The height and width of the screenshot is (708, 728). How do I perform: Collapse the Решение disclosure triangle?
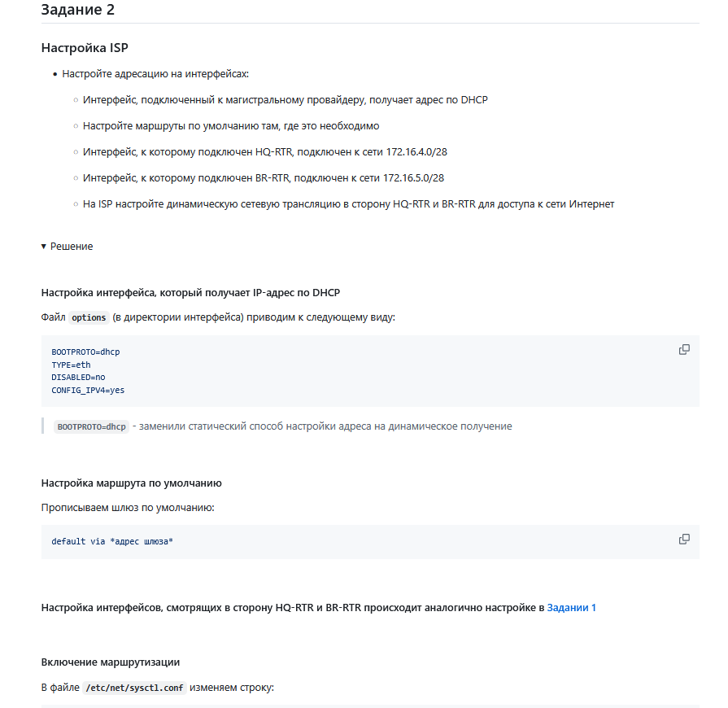44,247
